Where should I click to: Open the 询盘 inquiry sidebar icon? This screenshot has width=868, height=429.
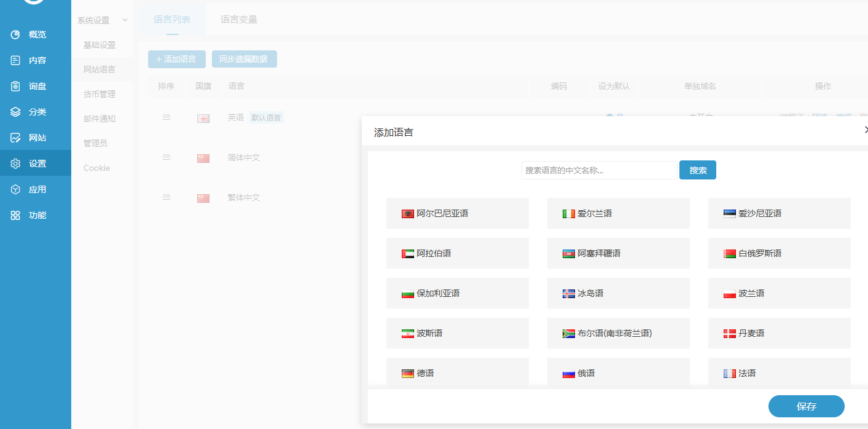click(x=16, y=86)
